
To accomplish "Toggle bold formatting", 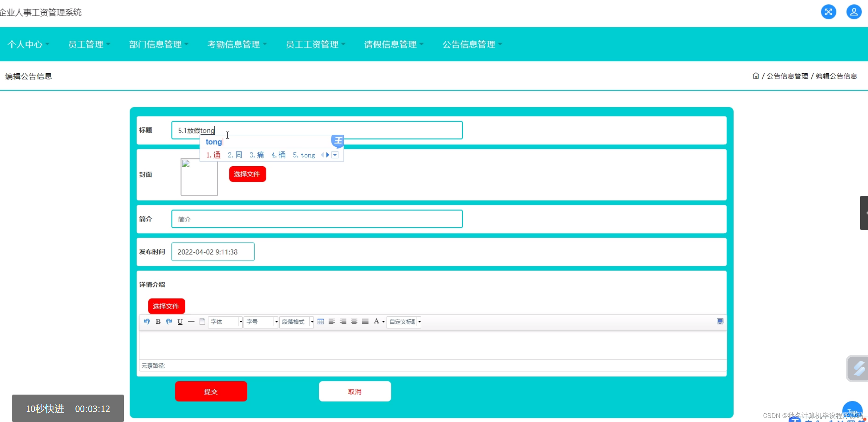I will point(158,322).
